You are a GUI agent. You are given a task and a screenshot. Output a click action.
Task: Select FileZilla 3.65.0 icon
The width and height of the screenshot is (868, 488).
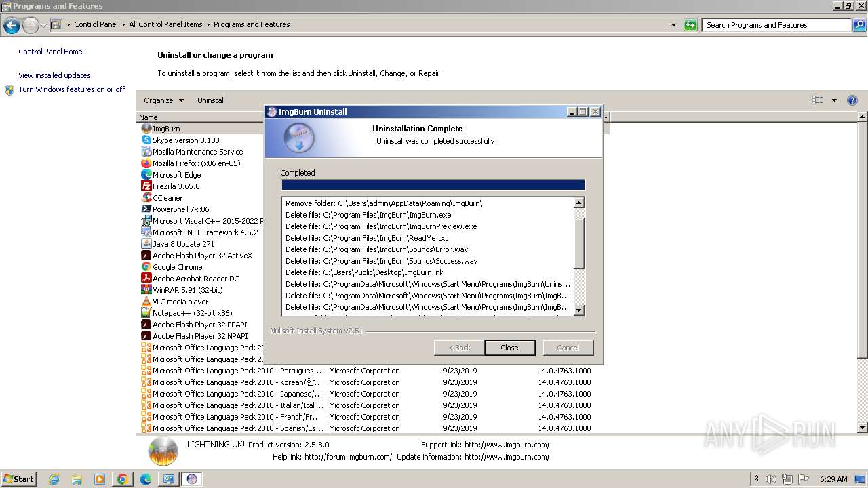tap(146, 186)
